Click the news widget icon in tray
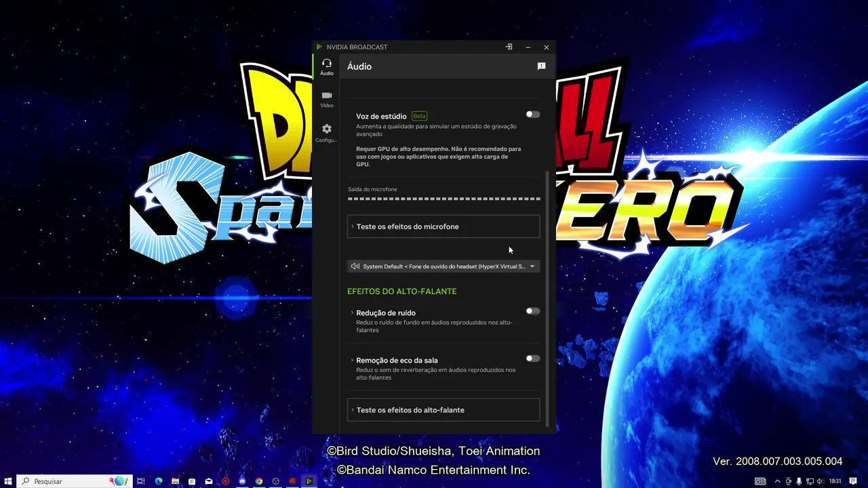868x488 pixels. pos(760,481)
